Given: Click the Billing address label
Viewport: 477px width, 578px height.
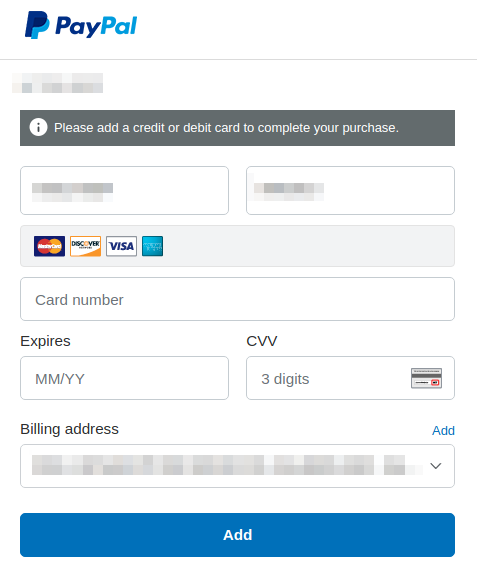Looking at the screenshot, I should [x=69, y=429].
